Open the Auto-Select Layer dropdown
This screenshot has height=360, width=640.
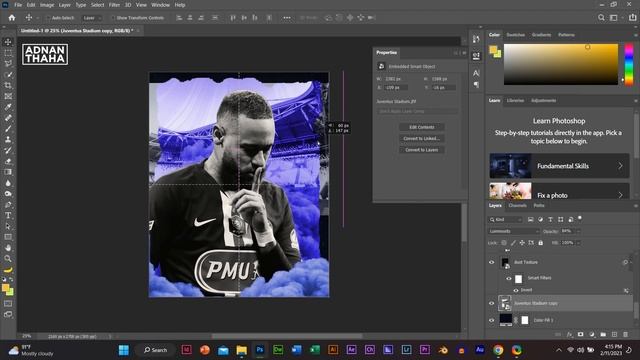click(91, 18)
